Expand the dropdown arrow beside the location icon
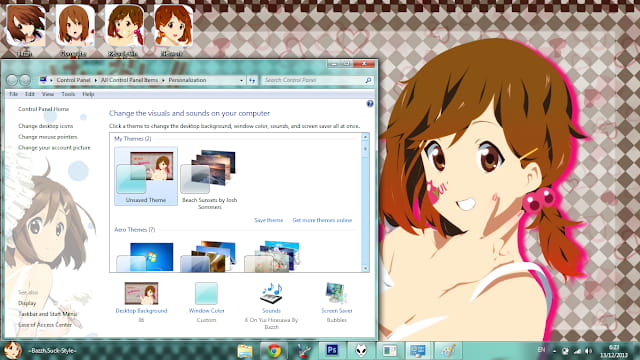The height and width of the screenshot is (360, 640). pos(51,80)
